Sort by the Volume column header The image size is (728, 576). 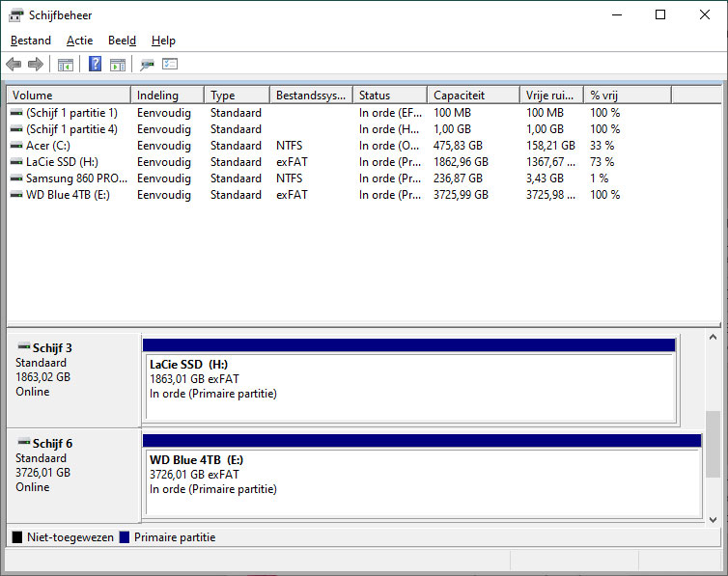70,96
